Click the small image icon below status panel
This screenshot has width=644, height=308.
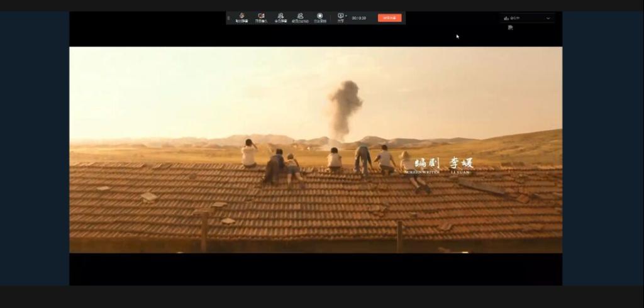(511, 28)
